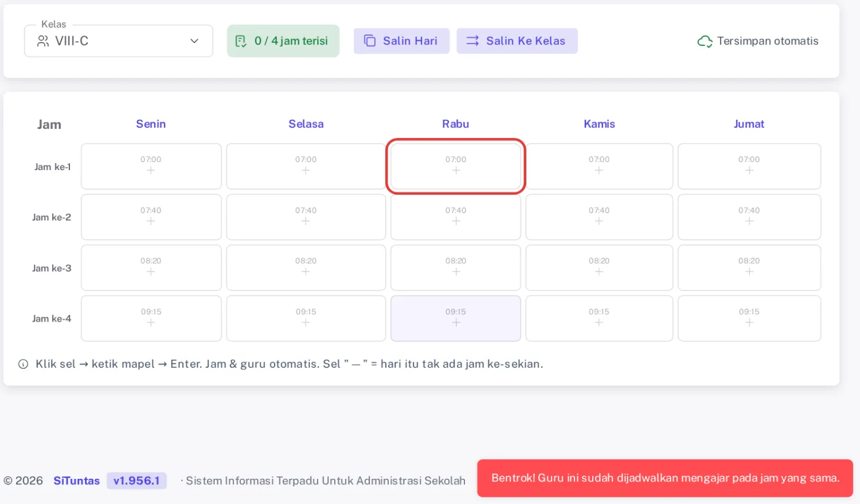Image resolution: width=860 pixels, height=504 pixels.
Task: Click the Kamis 08:20 empty cell
Action: (x=600, y=268)
